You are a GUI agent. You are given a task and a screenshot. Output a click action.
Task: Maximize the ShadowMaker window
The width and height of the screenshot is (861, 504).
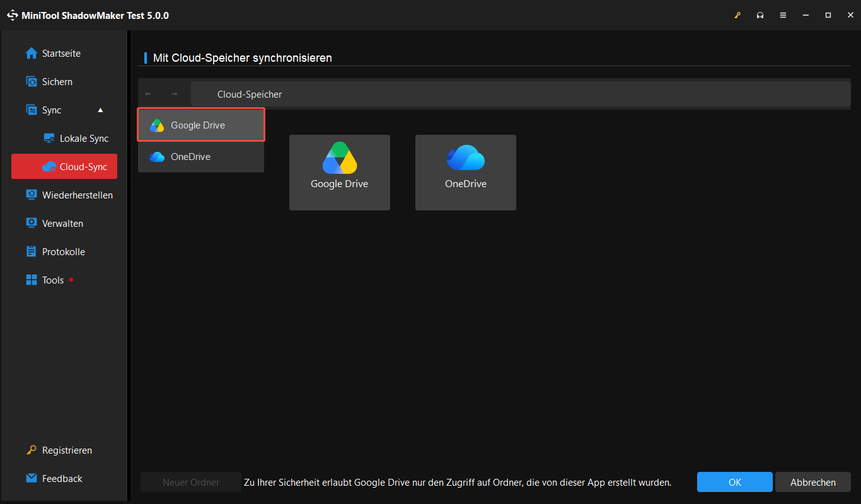click(828, 15)
